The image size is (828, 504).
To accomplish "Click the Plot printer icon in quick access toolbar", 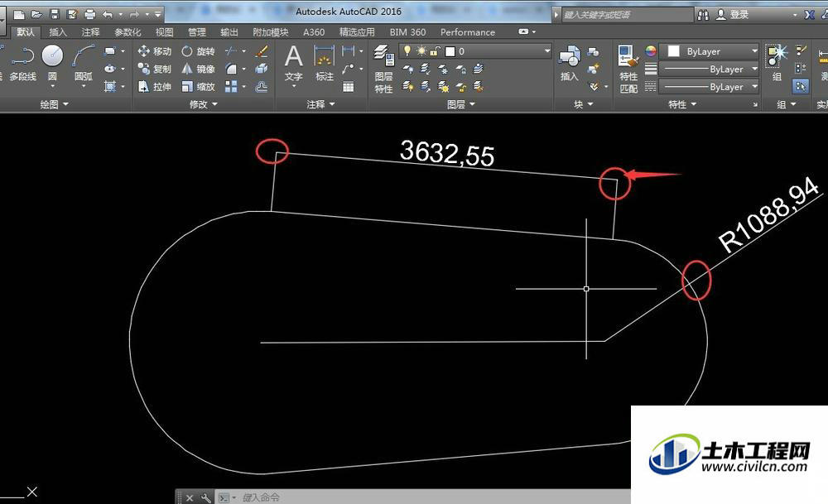I will 90,14.
